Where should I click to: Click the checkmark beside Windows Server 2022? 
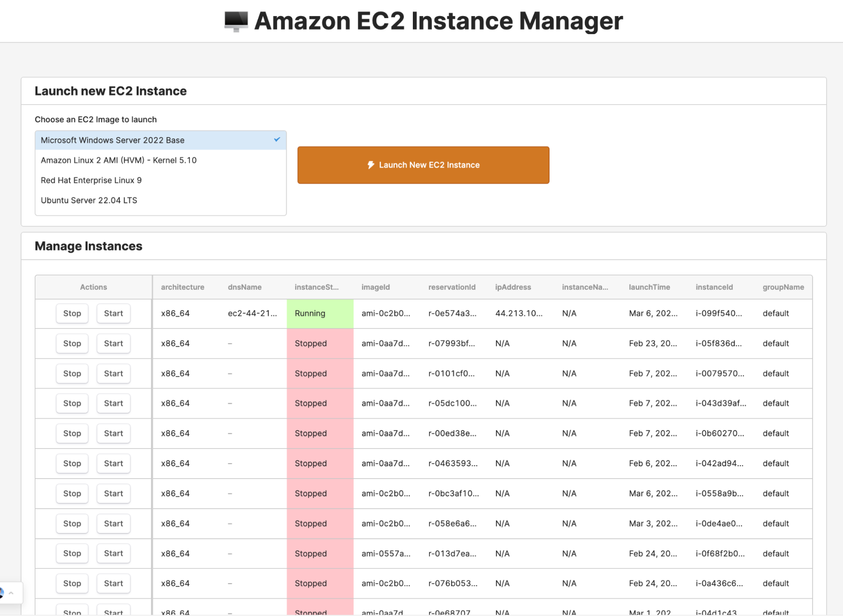(277, 140)
